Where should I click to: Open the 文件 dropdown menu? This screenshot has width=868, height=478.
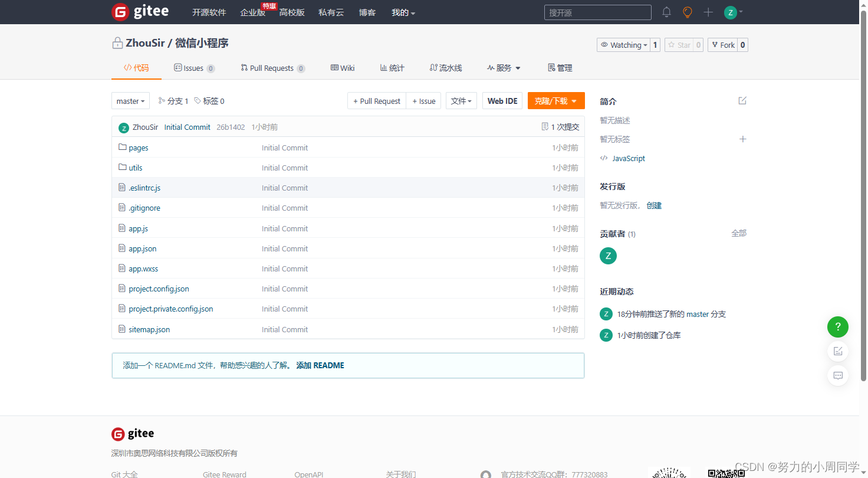(461, 101)
